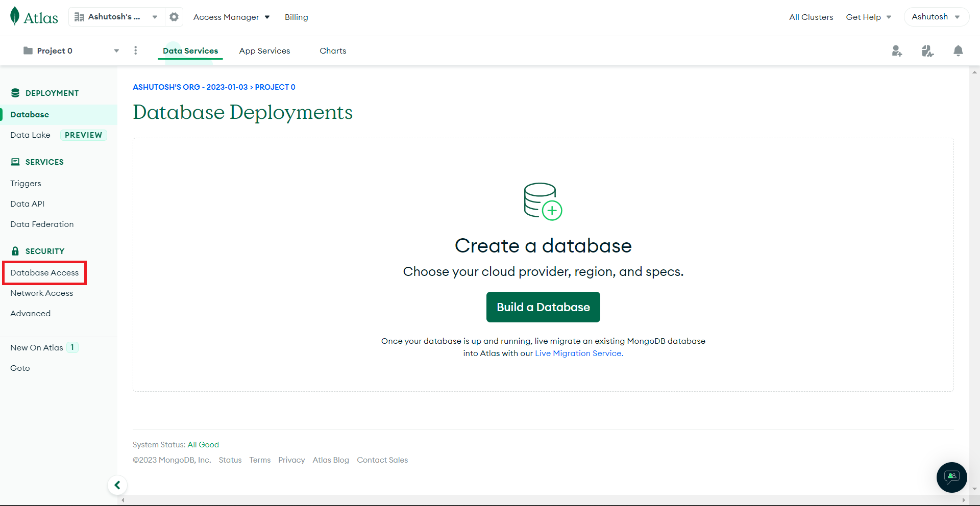Viewport: 980px width, 506px height.
Task: Open the project activity feed icon
Action: point(928,50)
